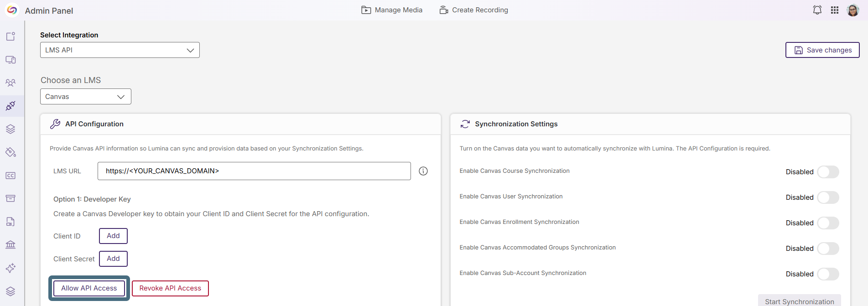Viewport: 868px width, 306px height.
Task: Go to Manage Media
Action: pyautogui.click(x=392, y=10)
